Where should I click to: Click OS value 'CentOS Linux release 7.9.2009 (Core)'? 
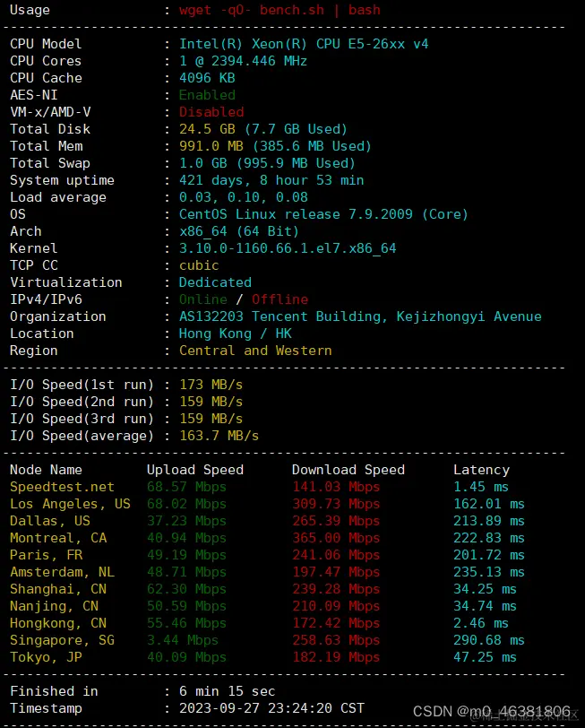point(323,214)
